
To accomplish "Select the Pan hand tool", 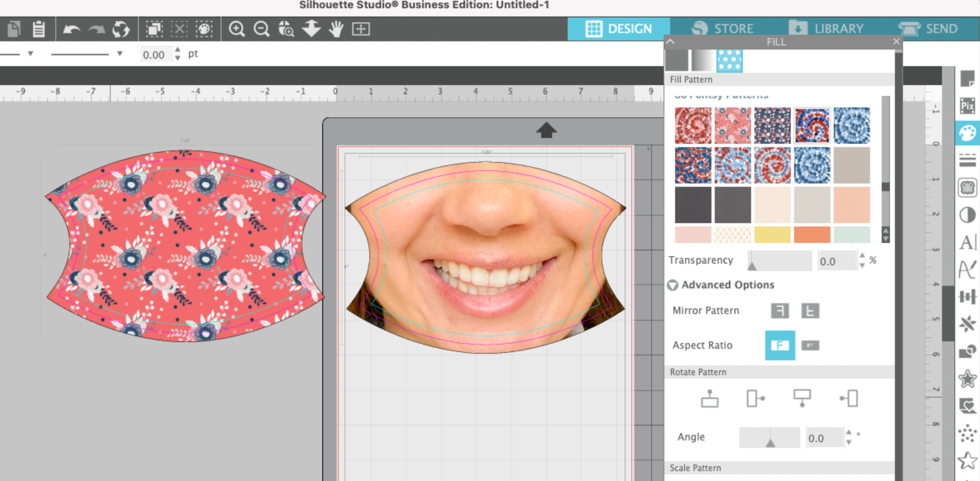I will [x=335, y=29].
